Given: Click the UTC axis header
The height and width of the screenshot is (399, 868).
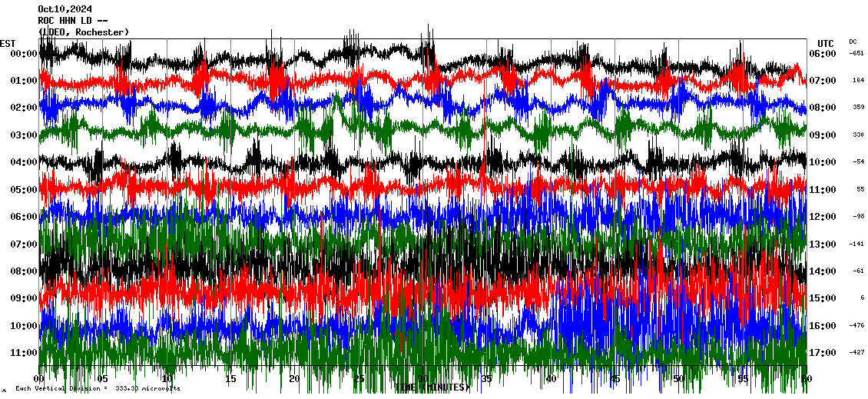Looking at the screenshot, I should [x=826, y=43].
